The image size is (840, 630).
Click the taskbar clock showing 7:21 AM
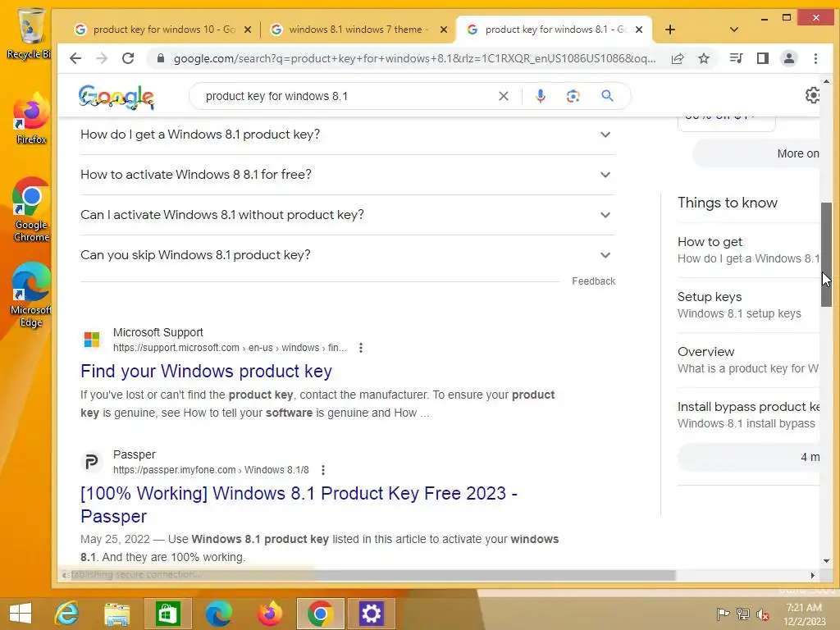click(x=804, y=614)
